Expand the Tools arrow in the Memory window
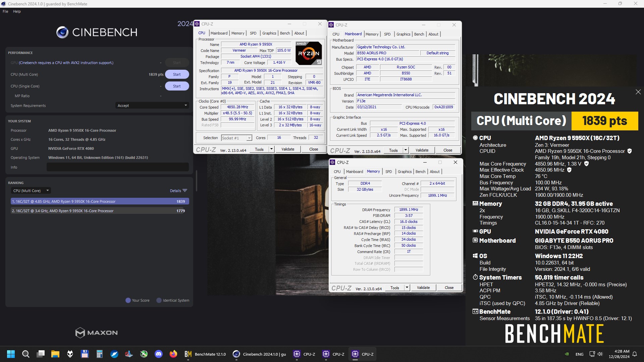 point(407,288)
